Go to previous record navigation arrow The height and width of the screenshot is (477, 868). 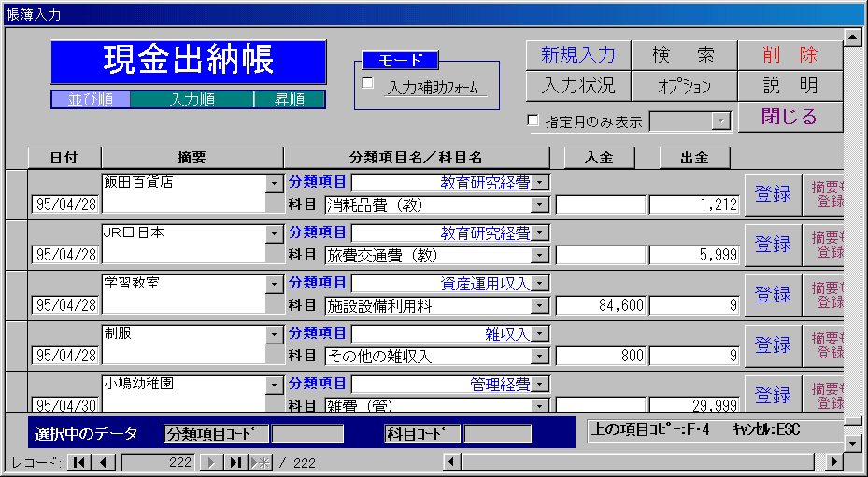click(x=104, y=462)
